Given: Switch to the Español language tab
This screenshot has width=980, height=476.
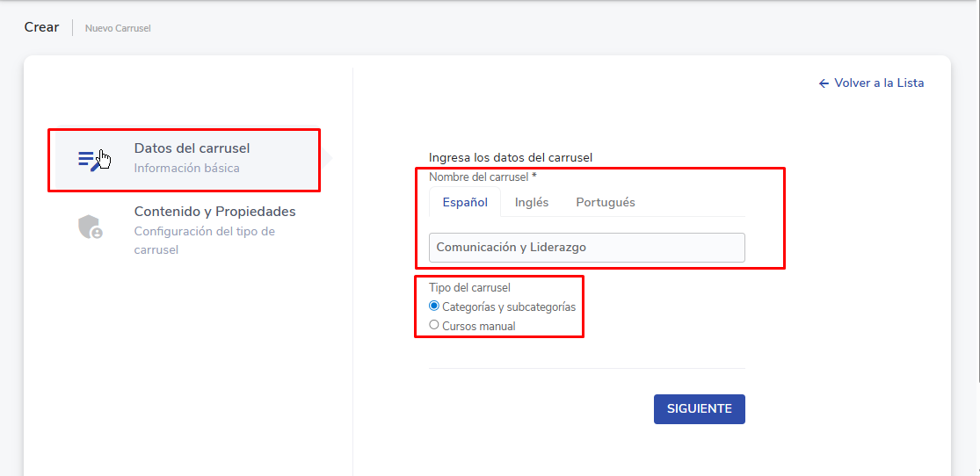Looking at the screenshot, I should point(465,202).
